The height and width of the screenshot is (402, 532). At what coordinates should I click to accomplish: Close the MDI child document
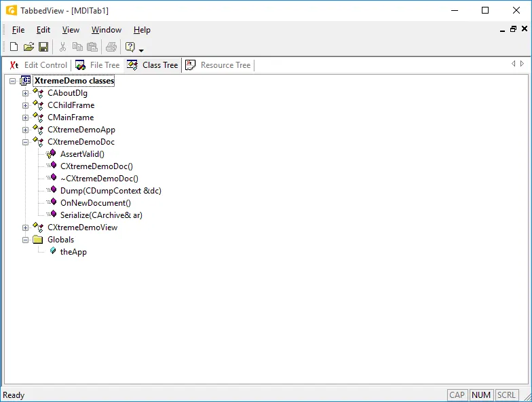tap(525, 29)
